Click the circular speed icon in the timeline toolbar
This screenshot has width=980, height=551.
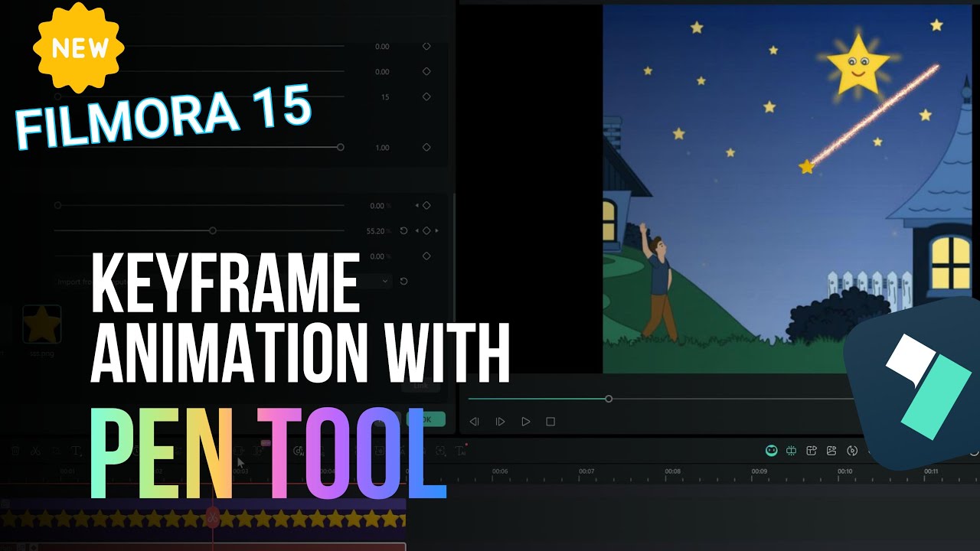pyautogui.click(x=852, y=451)
